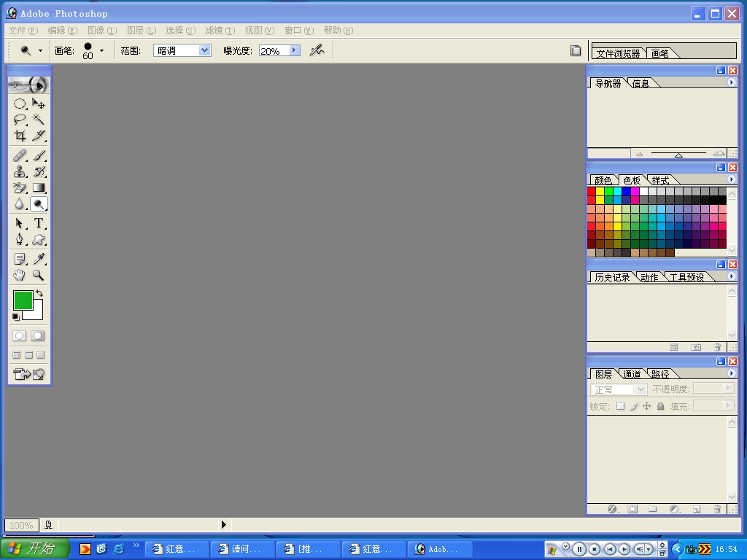Switch to the 通道 tab
The image size is (747, 560).
632,374
